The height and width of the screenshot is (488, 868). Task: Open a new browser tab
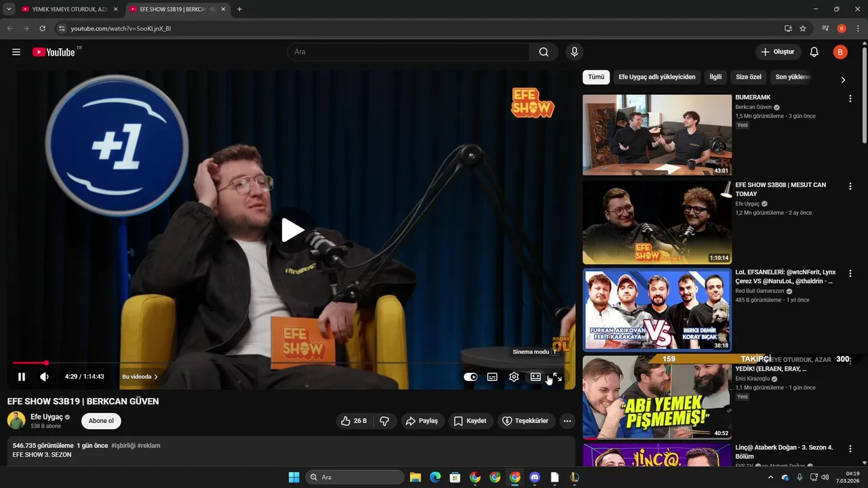(x=239, y=9)
